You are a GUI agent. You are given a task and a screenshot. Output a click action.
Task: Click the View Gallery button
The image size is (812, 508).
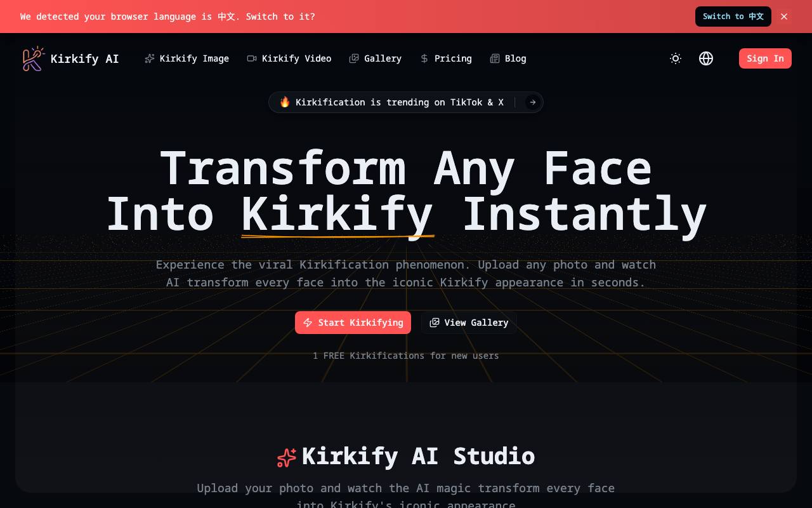click(469, 323)
